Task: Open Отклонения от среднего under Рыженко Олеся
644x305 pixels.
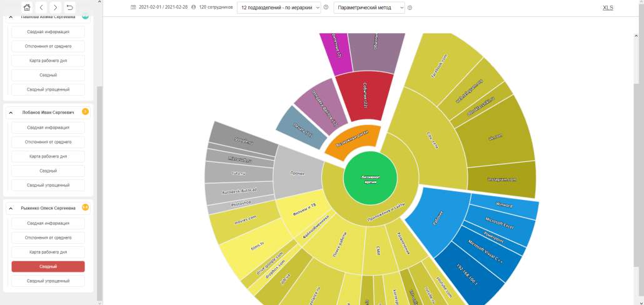Action: point(48,237)
